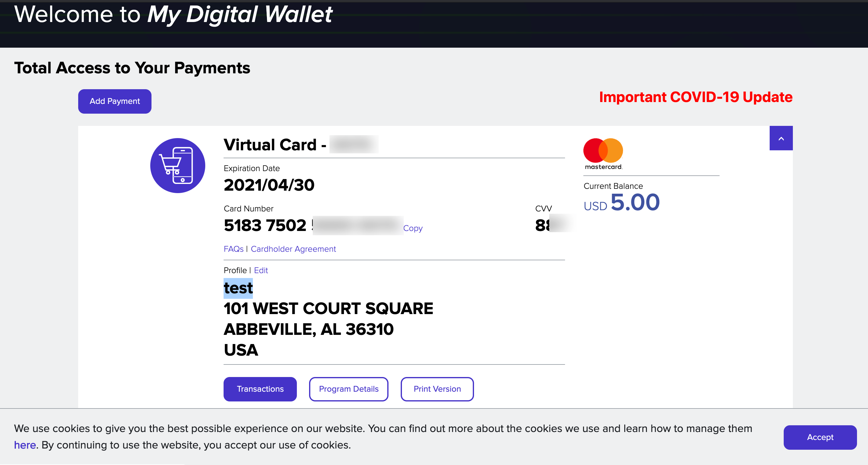This screenshot has height=465, width=868.
Task: View the card Transactions
Action: (260, 389)
